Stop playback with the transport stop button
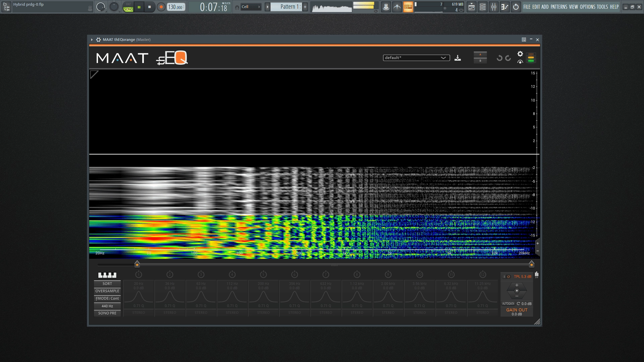The height and width of the screenshot is (362, 644). [150, 7]
